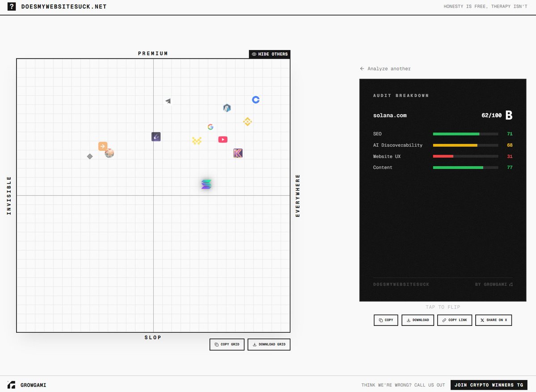Select the purple K logo
Viewport: 536px width, 392px height.
(x=238, y=154)
